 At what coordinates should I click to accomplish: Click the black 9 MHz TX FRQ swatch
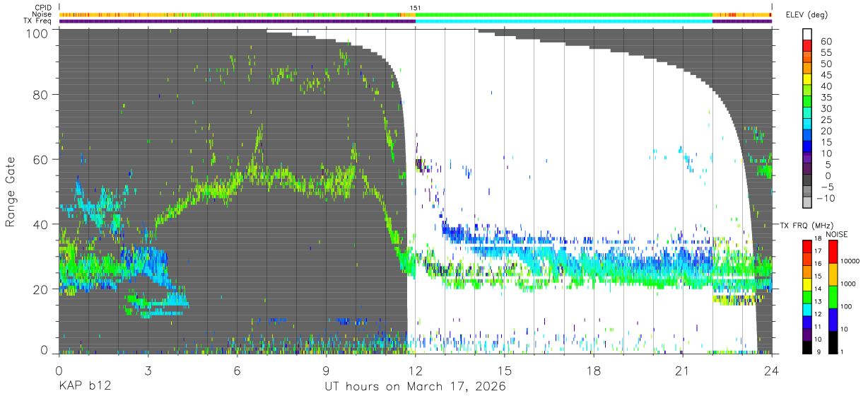pyautogui.click(x=808, y=347)
